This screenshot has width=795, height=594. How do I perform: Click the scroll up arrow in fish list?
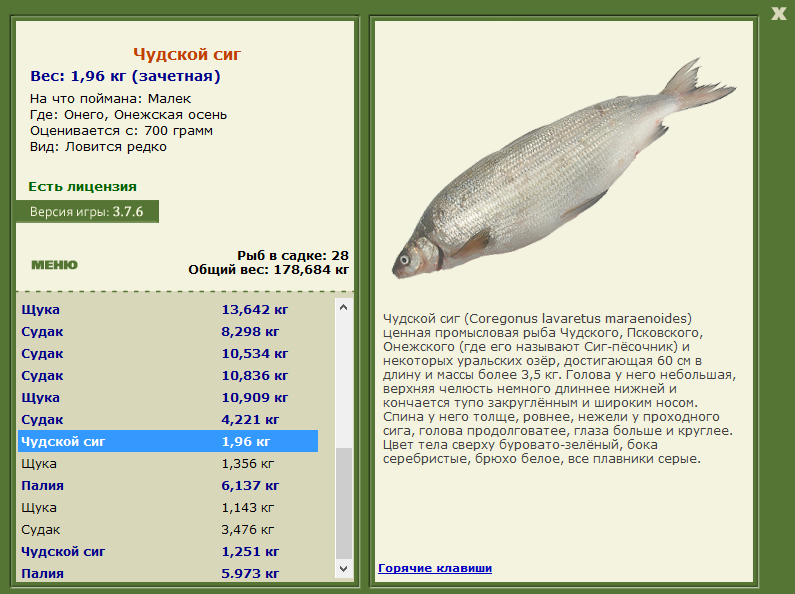point(343,307)
